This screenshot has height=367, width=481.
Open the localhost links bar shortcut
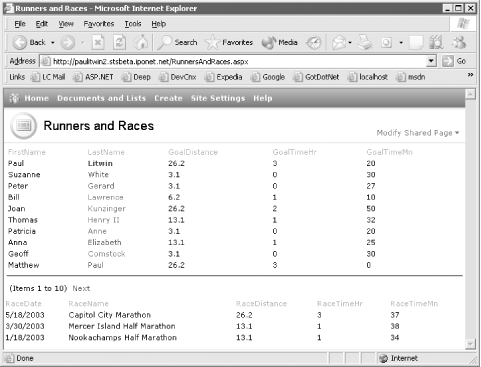pos(367,77)
